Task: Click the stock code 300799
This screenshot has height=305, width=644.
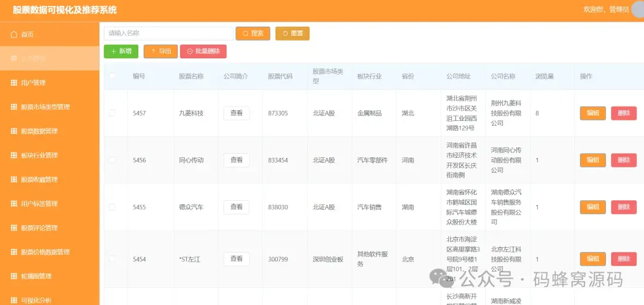Action: pos(278,259)
